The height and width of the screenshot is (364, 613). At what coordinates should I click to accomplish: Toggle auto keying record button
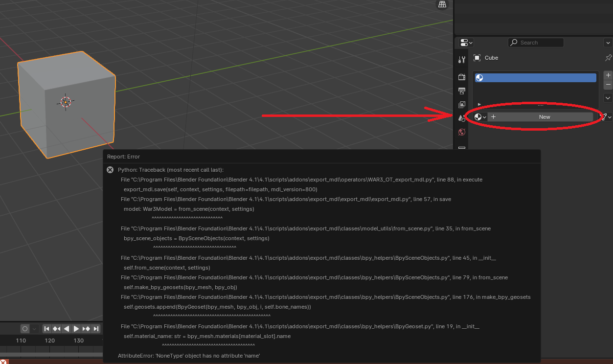25,329
